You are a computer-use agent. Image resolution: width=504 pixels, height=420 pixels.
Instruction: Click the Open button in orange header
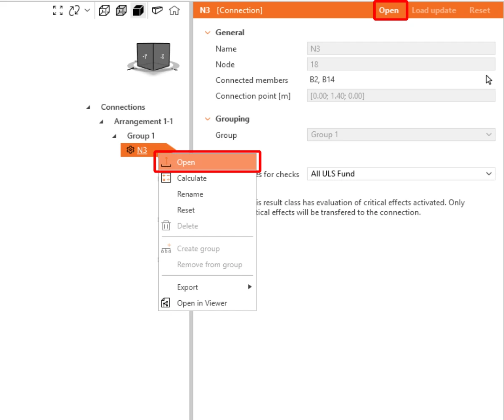tap(389, 10)
